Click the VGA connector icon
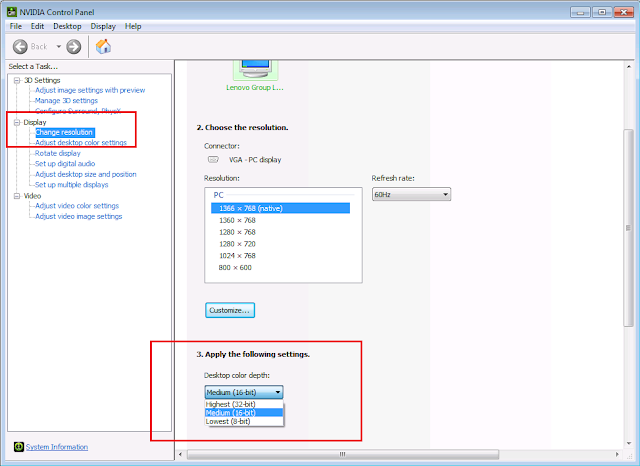Viewport: 640px width, 466px height. click(213, 160)
